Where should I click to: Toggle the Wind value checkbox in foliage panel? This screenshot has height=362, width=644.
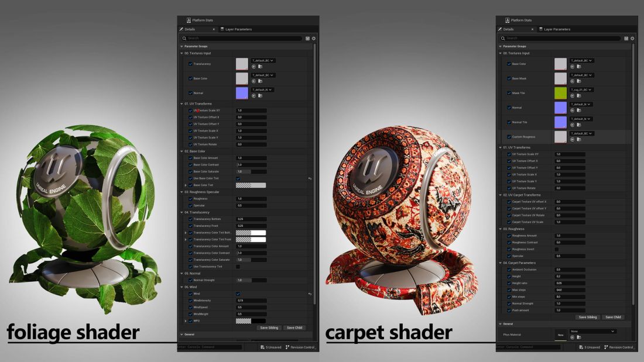pos(238,294)
